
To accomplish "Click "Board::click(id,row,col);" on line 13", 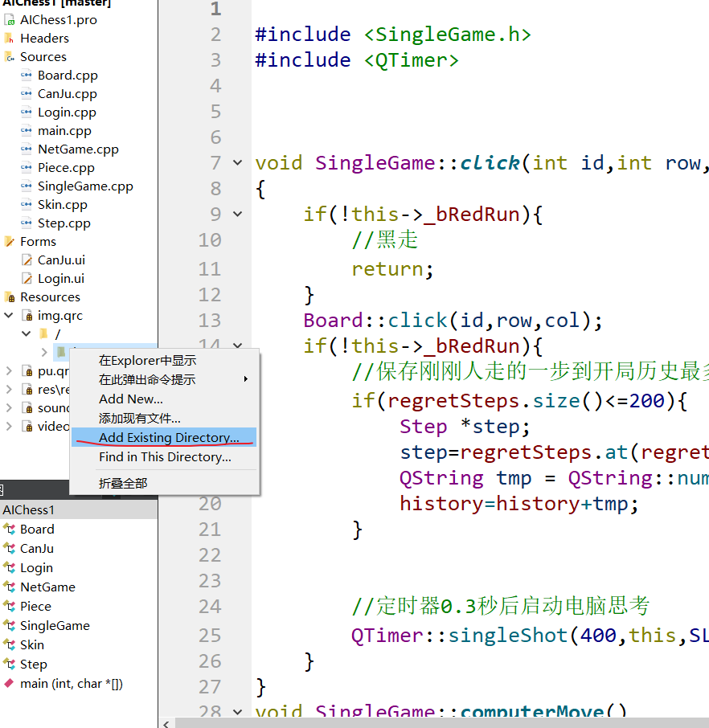I will 453,321.
